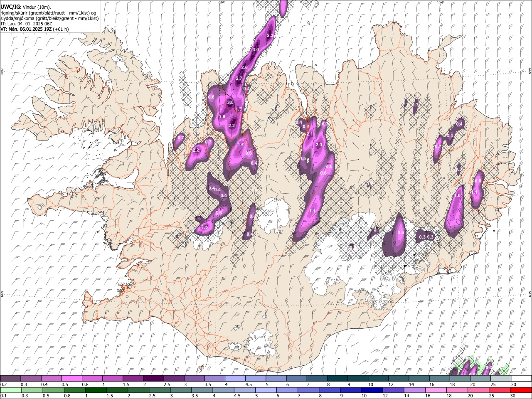This screenshot has height=399, width=532.
Task: Pick the light grey 25 swatch in snow legend
Action: (500, 379)
